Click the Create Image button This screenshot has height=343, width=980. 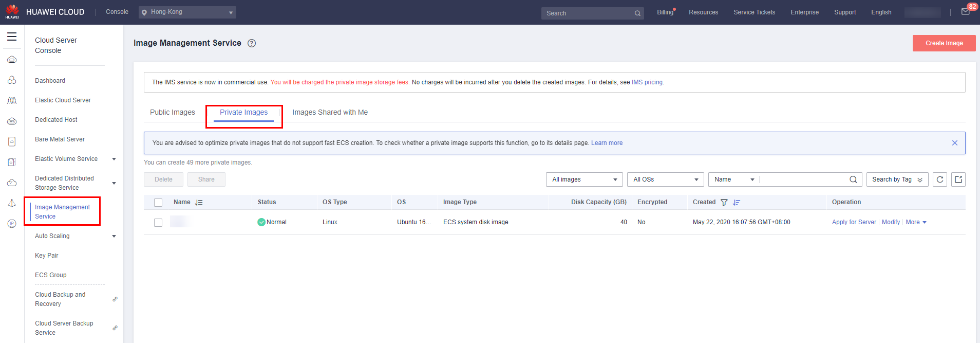click(x=944, y=43)
